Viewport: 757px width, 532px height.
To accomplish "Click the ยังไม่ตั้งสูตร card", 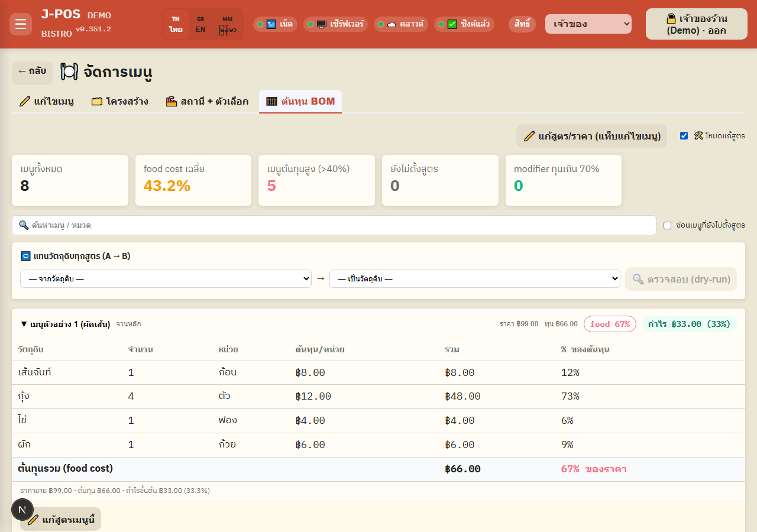I will click(x=440, y=180).
